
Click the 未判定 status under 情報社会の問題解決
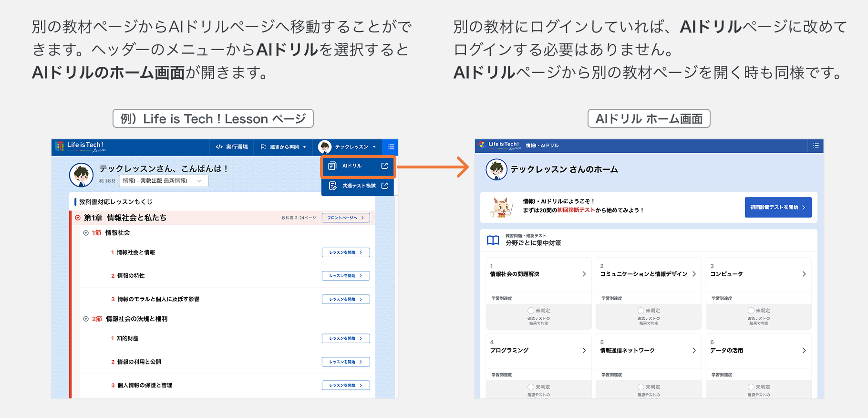click(x=539, y=311)
